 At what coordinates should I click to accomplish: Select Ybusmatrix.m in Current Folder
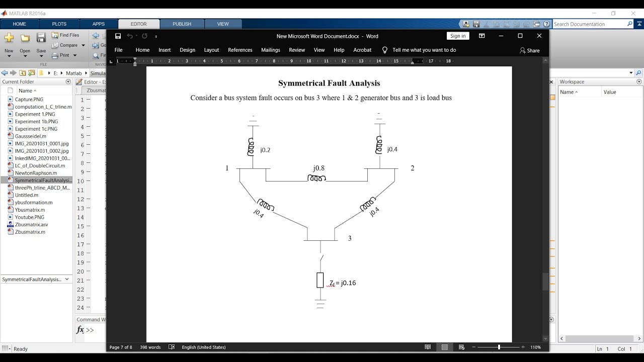(30, 210)
